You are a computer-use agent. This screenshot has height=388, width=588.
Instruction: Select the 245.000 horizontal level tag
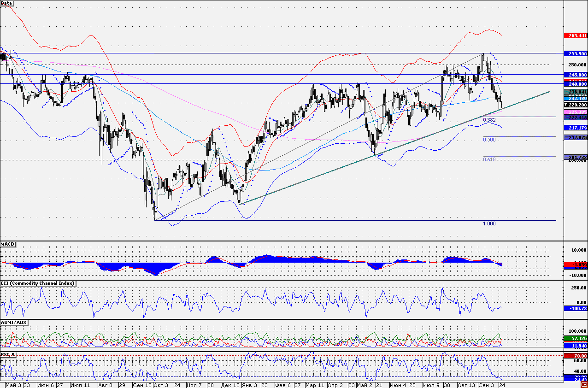pos(576,74)
